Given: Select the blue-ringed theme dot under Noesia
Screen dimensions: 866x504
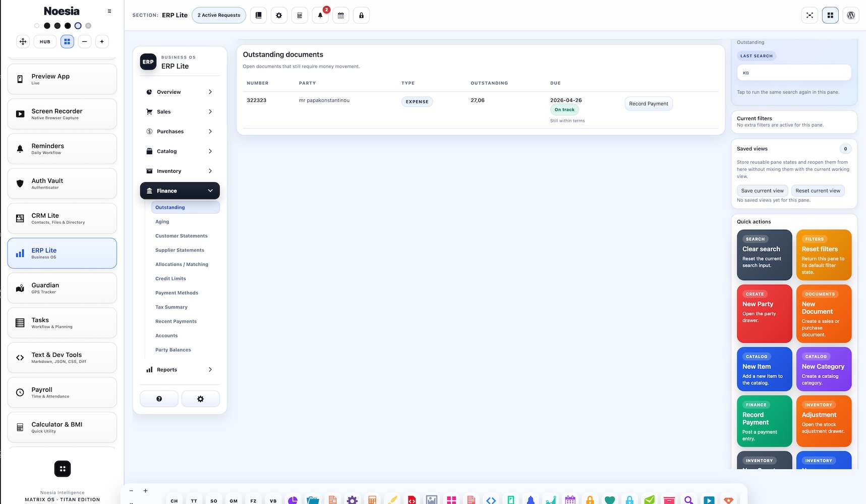Looking at the screenshot, I should 78,26.
